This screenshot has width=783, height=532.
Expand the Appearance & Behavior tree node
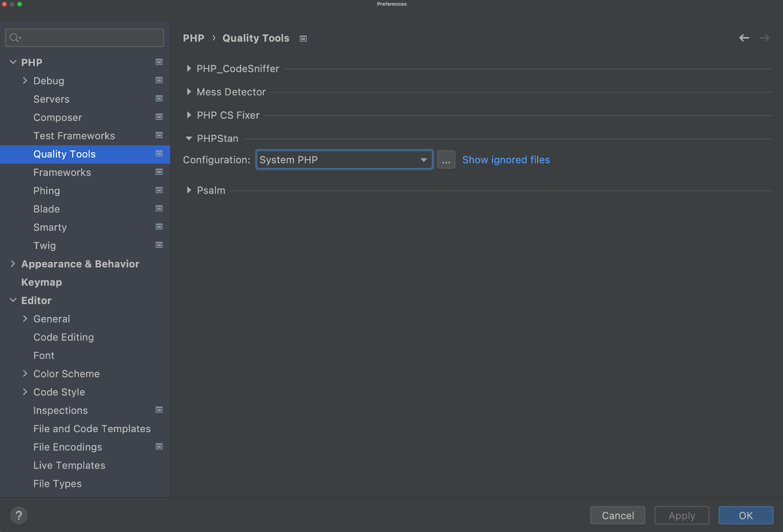13,264
